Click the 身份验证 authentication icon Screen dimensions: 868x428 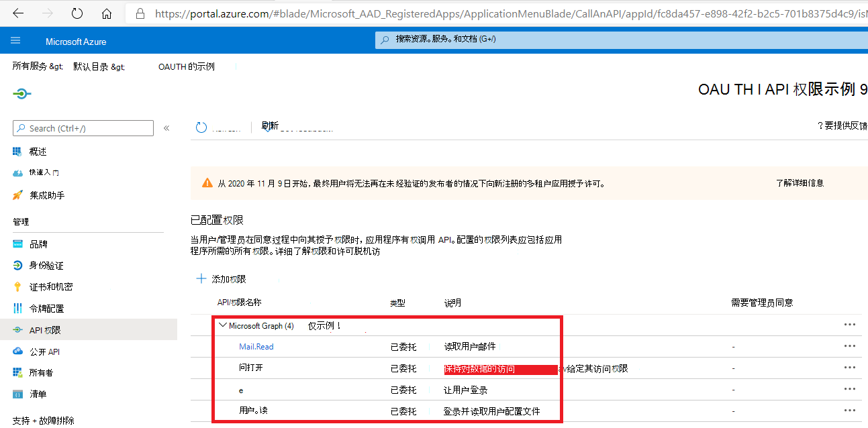click(x=18, y=266)
